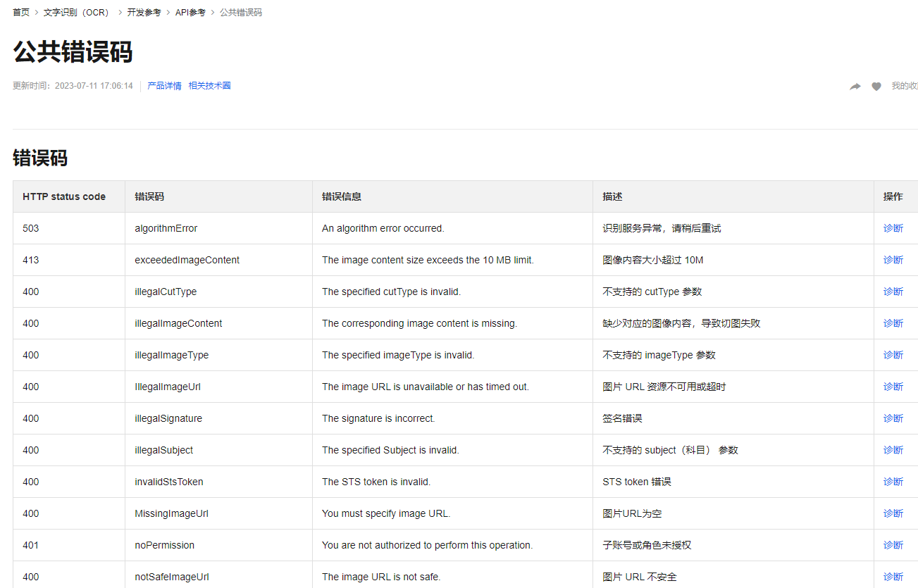Click 'The image URL is not safe.' message

[381, 577]
